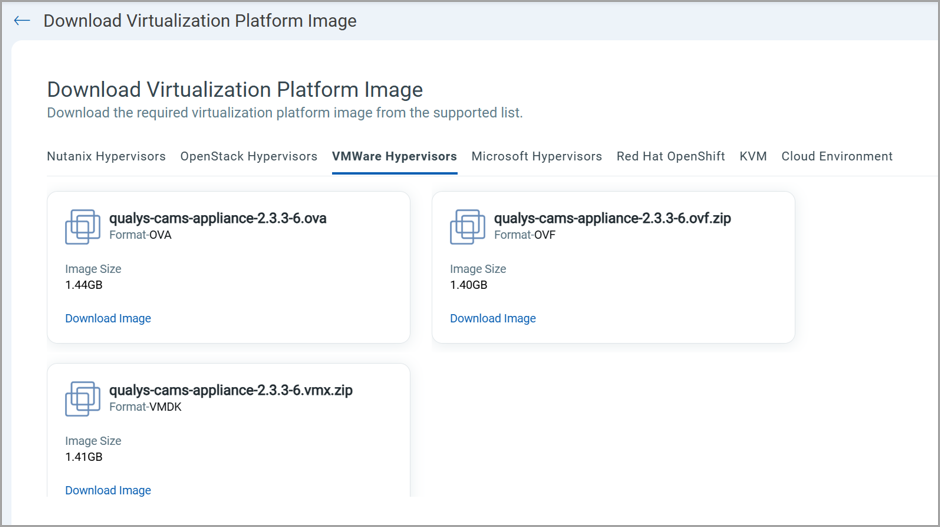Click the top bar title Download Virtualization Platform Image

click(x=200, y=21)
